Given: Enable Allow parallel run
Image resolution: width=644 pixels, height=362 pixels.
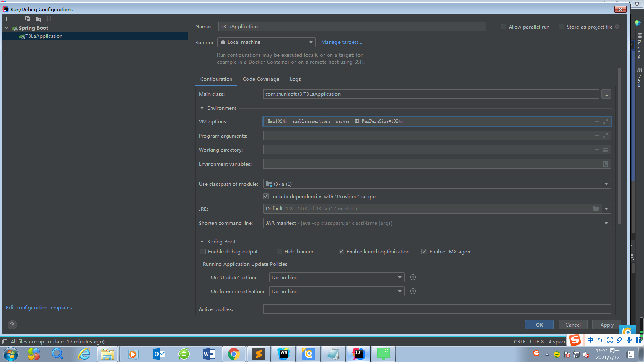Looking at the screenshot, I should click(503, 27).
